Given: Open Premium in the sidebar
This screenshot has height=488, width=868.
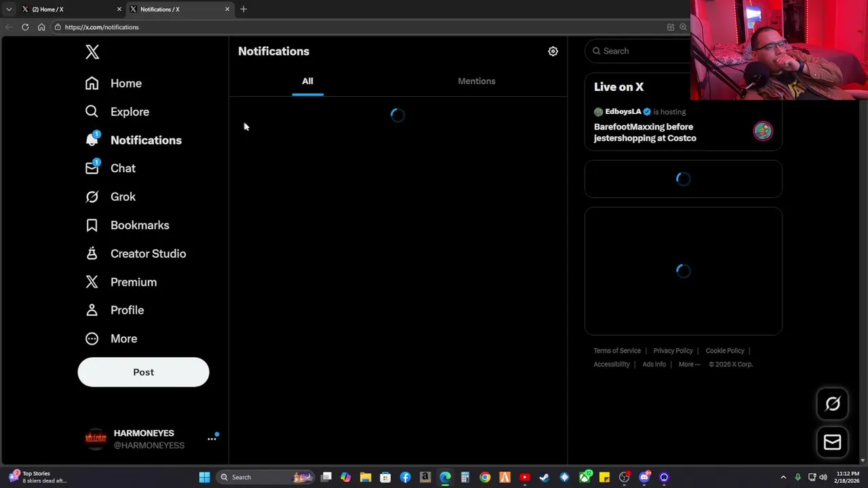Looking at the screenshot, I should click(121, 282).
